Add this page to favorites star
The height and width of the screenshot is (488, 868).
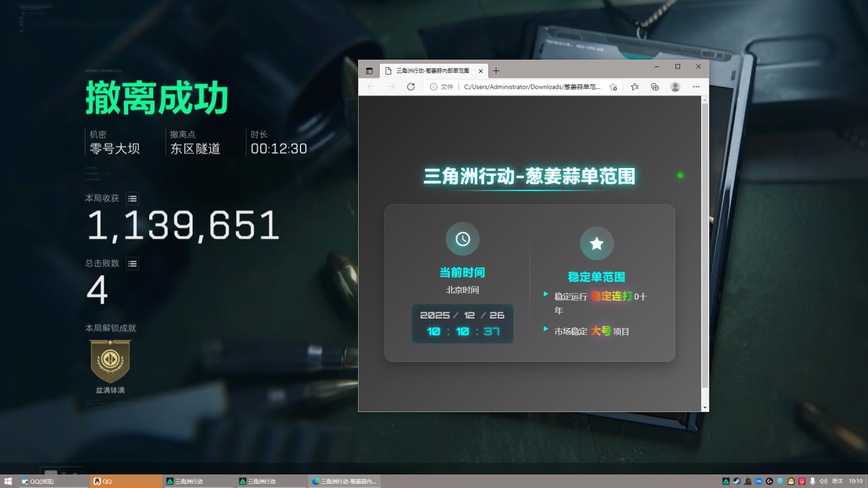tap(613, 87)
